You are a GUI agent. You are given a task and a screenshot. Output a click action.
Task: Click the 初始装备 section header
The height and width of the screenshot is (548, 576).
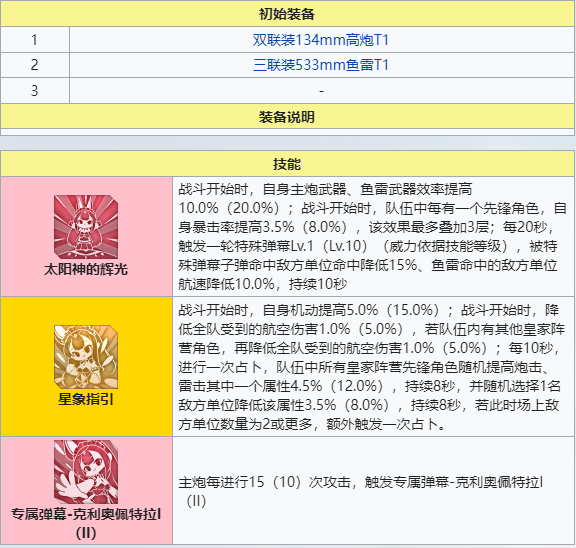(x=287, y=14)
